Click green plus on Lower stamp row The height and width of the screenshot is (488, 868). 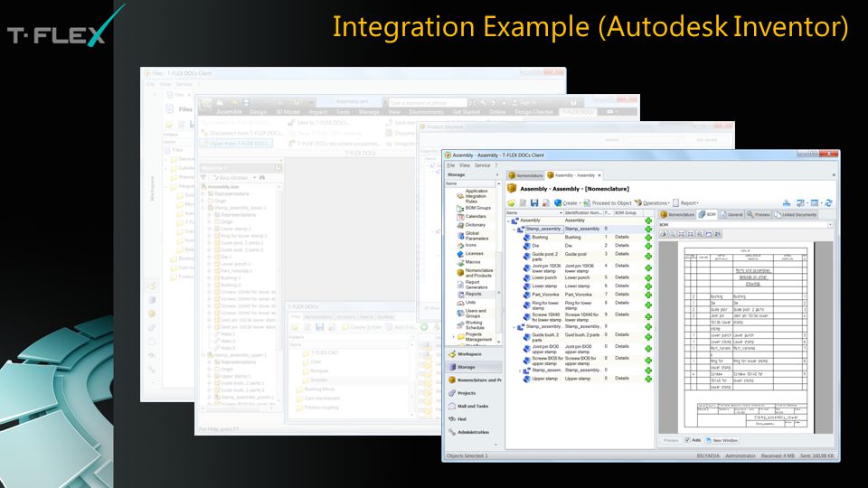[x=648, y=286]
